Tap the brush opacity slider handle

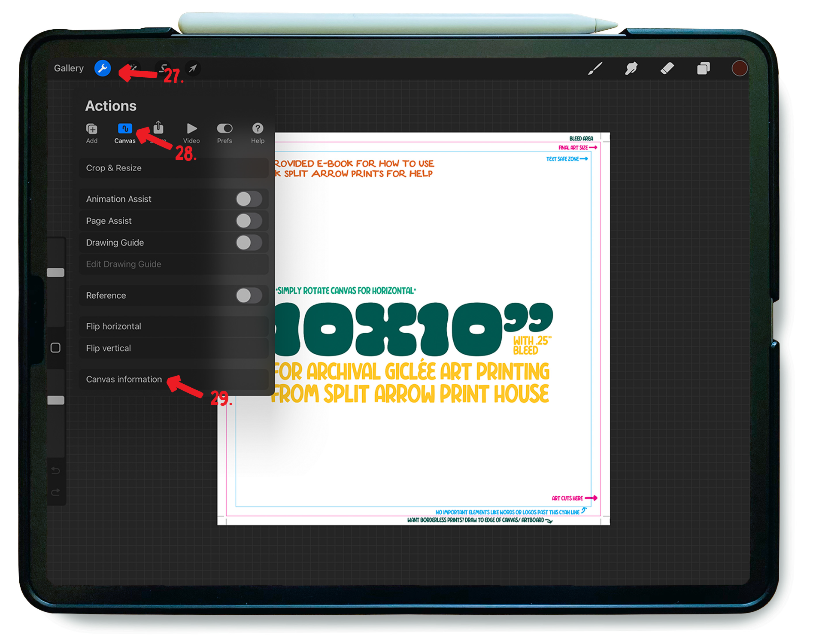pos(56,401)
